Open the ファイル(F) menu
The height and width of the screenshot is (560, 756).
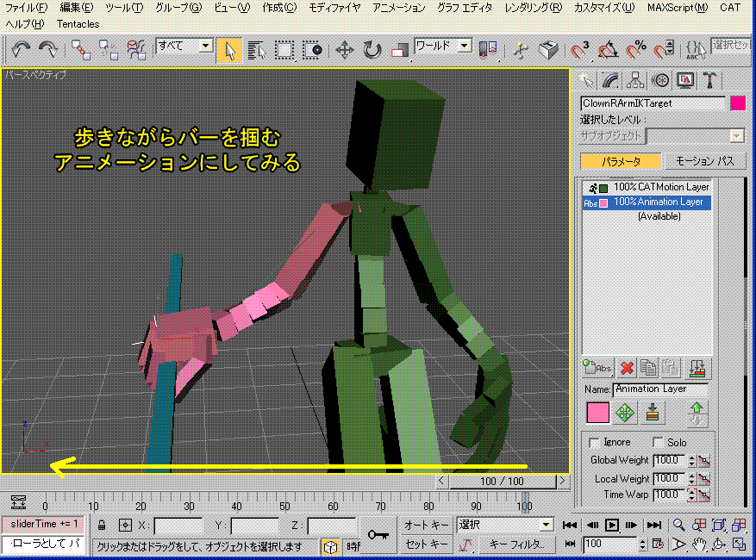(x=26, y=8)
